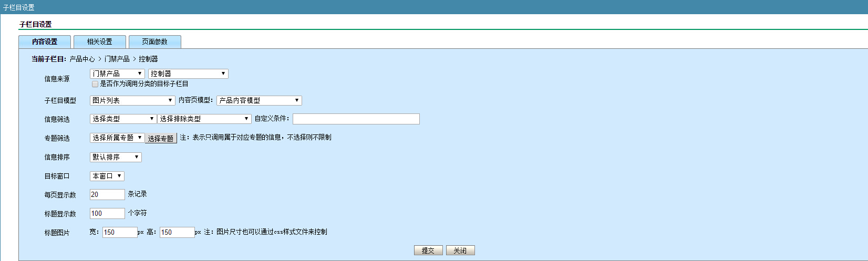Expand the 控制器 subcategory dropdown
Screen dimensions: 868x261
click(188, 74)
